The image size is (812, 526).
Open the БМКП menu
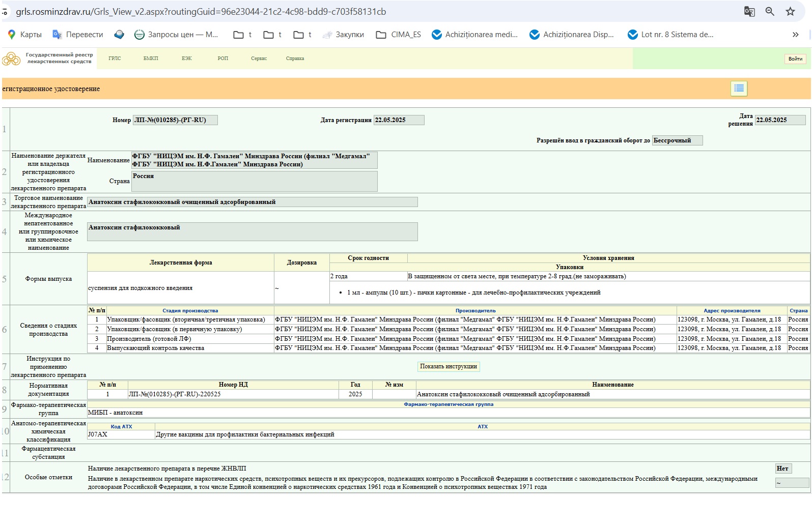pos(151,59)
